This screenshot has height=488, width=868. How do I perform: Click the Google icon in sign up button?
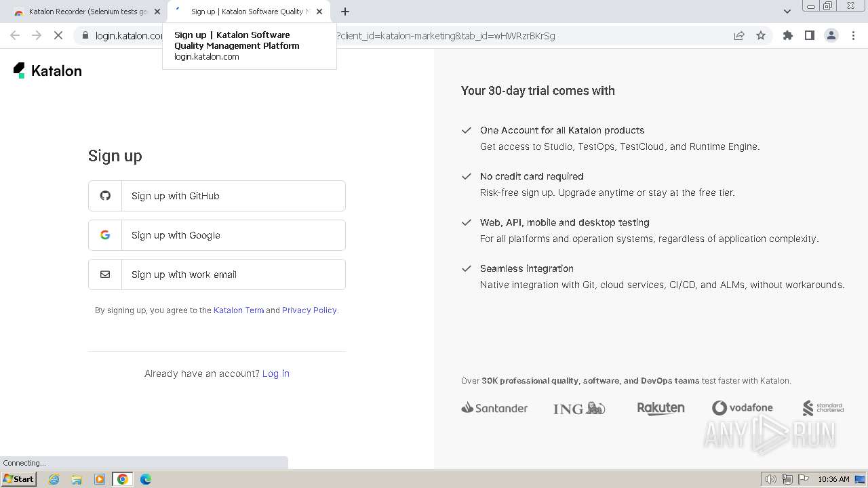click(105, 235)
